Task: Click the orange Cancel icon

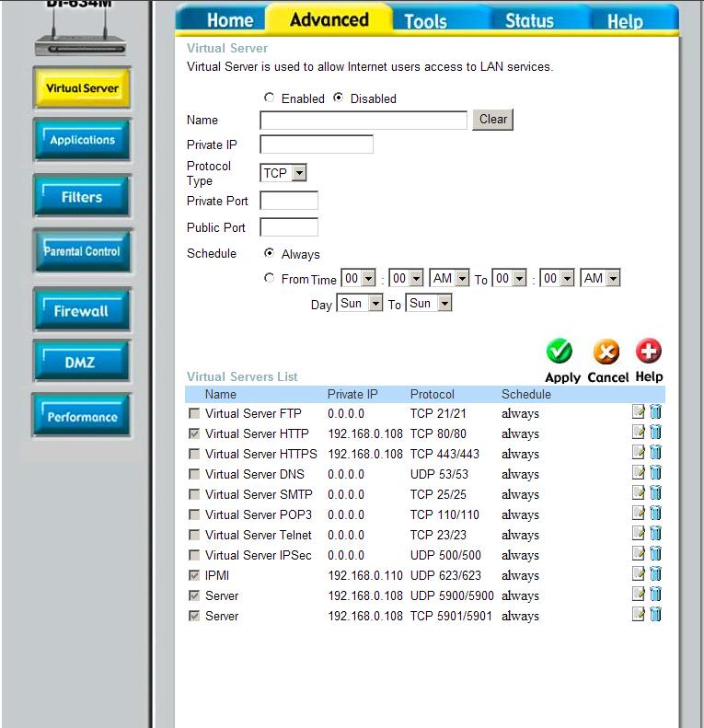Action: [x=606, y=352]
